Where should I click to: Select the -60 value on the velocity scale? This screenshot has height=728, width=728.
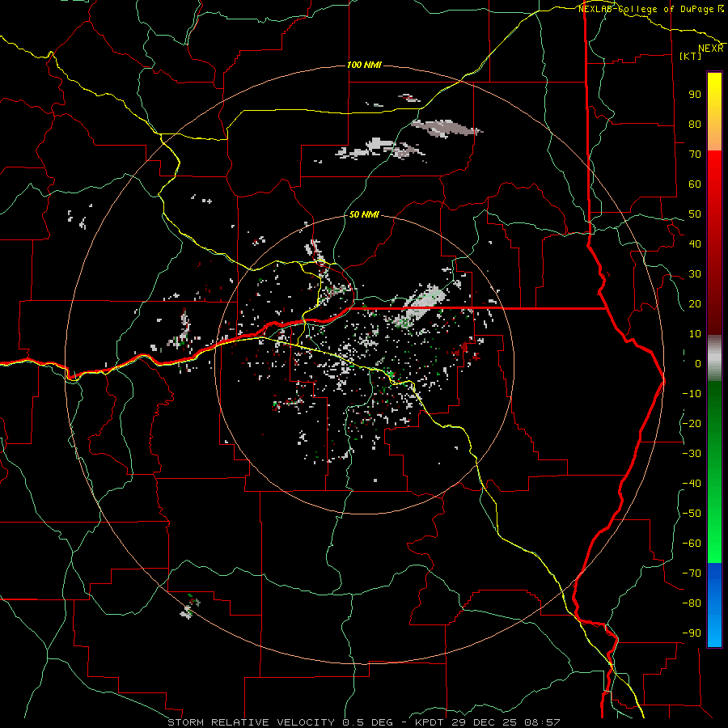click(692, 544)
